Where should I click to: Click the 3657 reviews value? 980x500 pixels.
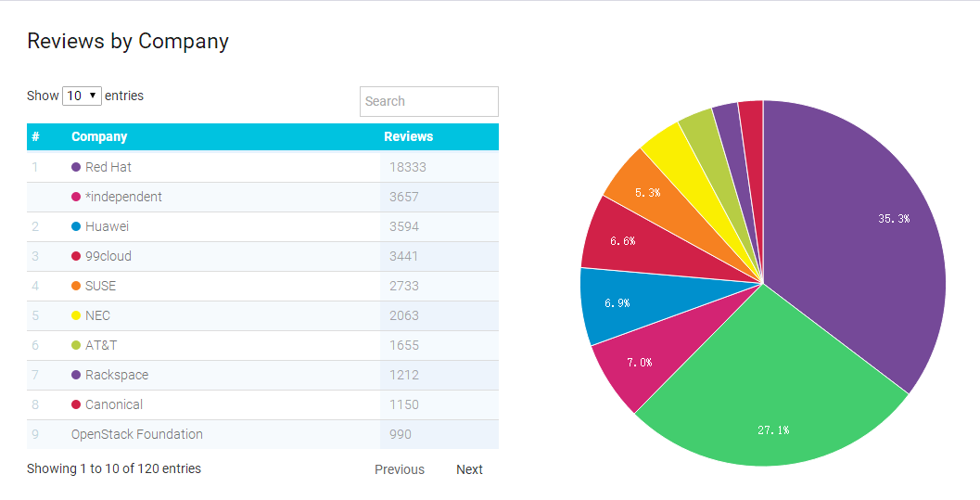[403, 197]
